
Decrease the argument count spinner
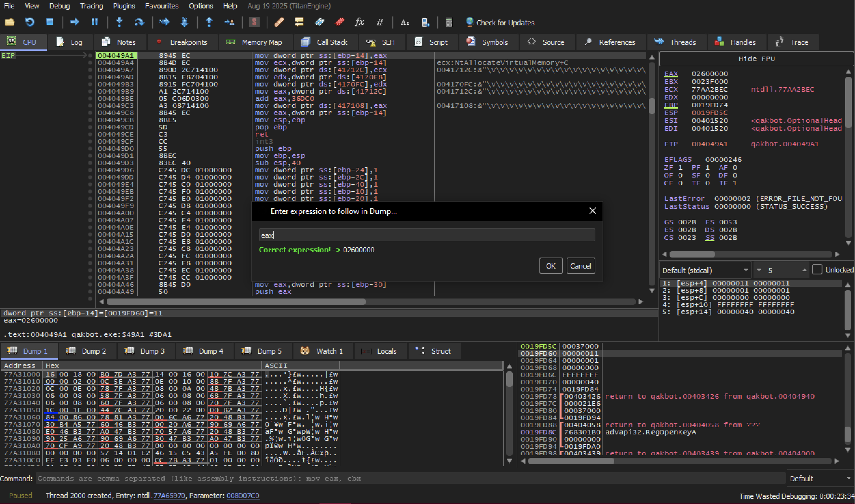point(759,270)
